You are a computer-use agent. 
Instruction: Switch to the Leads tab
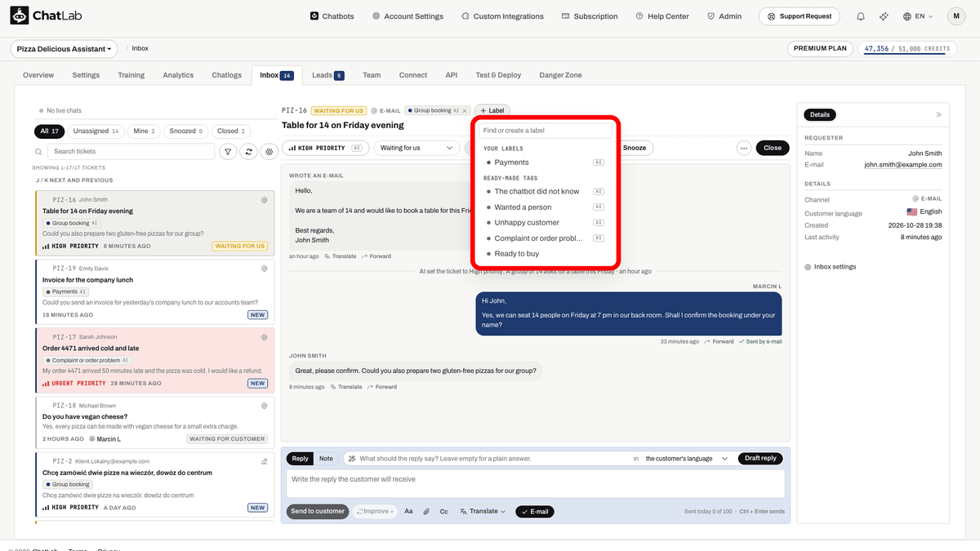click(327, 75)
